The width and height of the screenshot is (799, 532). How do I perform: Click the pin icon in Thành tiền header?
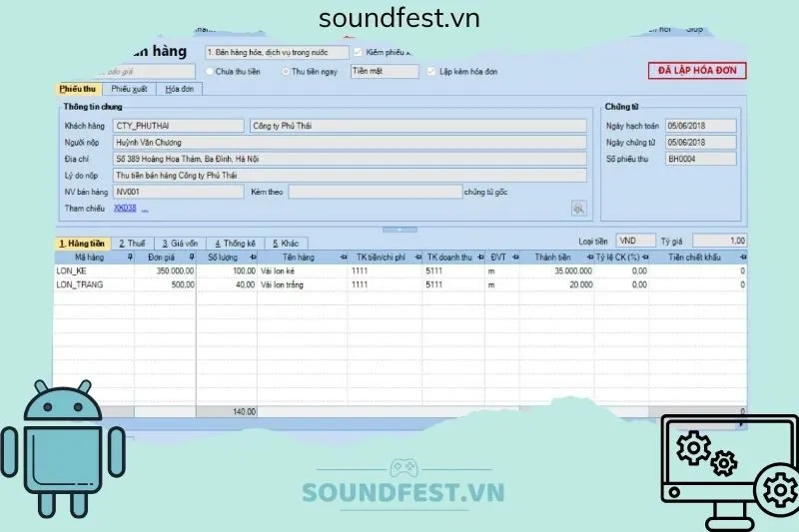[x=587, y=257]
